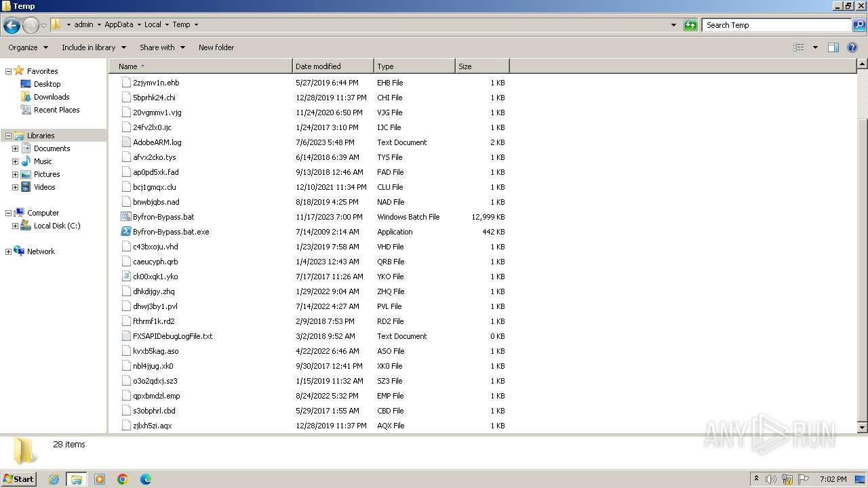Viewport: 868px width, 488px height.
Task: Click the admin breadcrumb segment
Action: 83,24
